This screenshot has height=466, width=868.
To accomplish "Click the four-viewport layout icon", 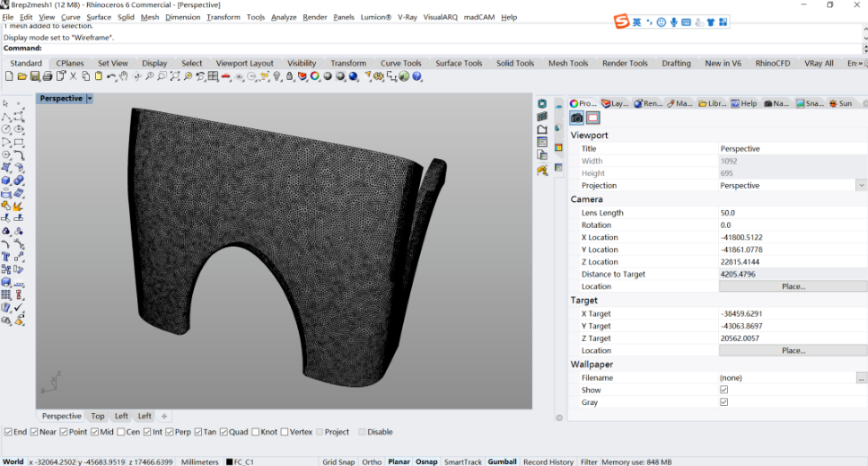I will (213, 76).
